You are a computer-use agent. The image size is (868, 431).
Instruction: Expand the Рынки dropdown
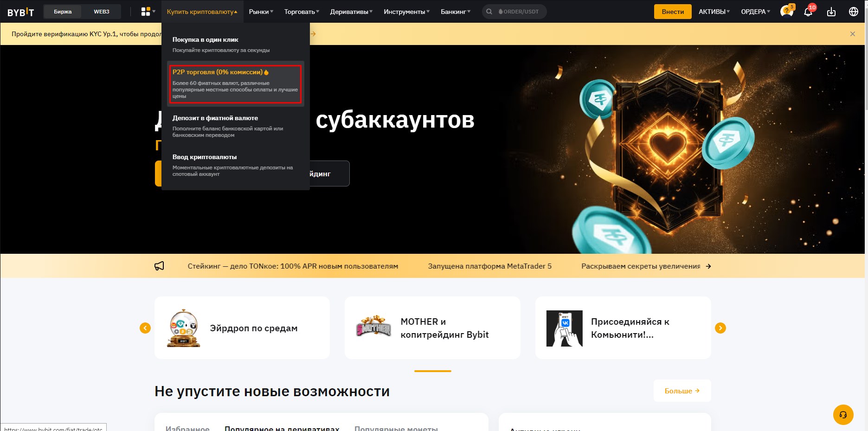point(261,12)
